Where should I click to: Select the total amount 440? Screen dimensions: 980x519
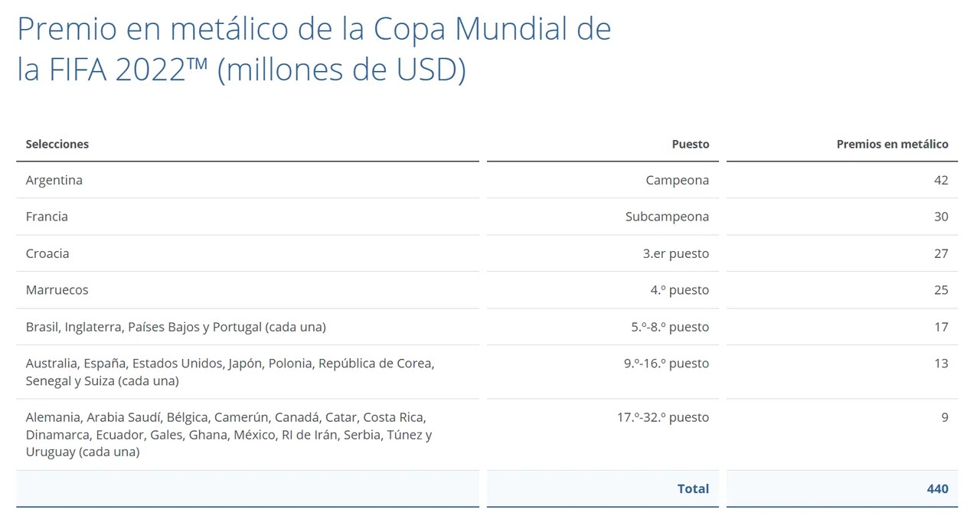tap(937, 488)
